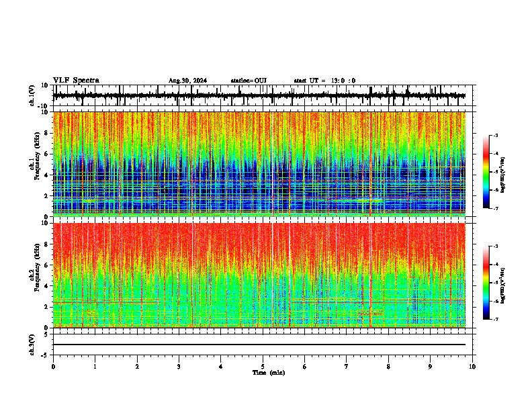Click the 8 kHz tick on ch.2 frequency axis
Viewport: 532px width, 411px height.
click(47, 244)
